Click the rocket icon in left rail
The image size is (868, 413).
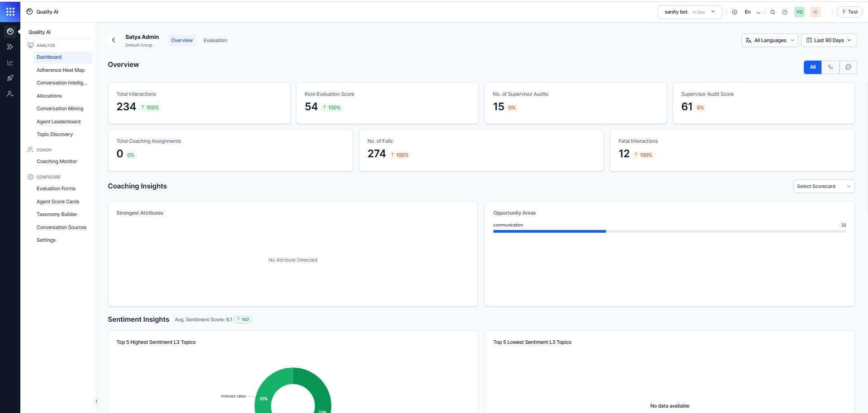point(10,78)
